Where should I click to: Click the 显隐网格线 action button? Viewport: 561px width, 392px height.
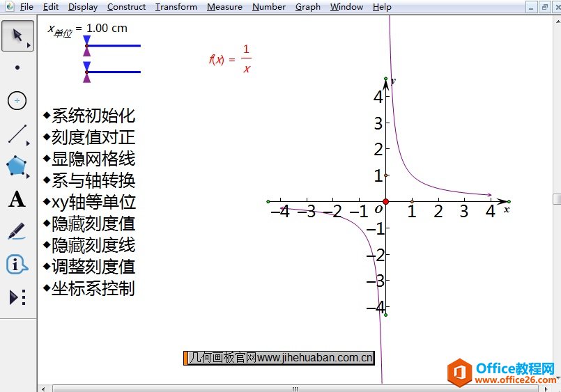tap(89, 159)
